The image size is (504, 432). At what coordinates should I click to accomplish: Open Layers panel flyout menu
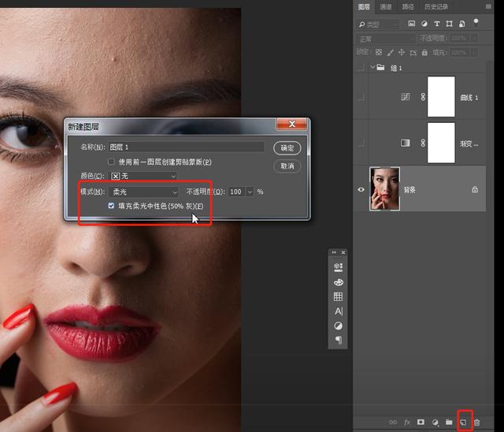point(488,6)
